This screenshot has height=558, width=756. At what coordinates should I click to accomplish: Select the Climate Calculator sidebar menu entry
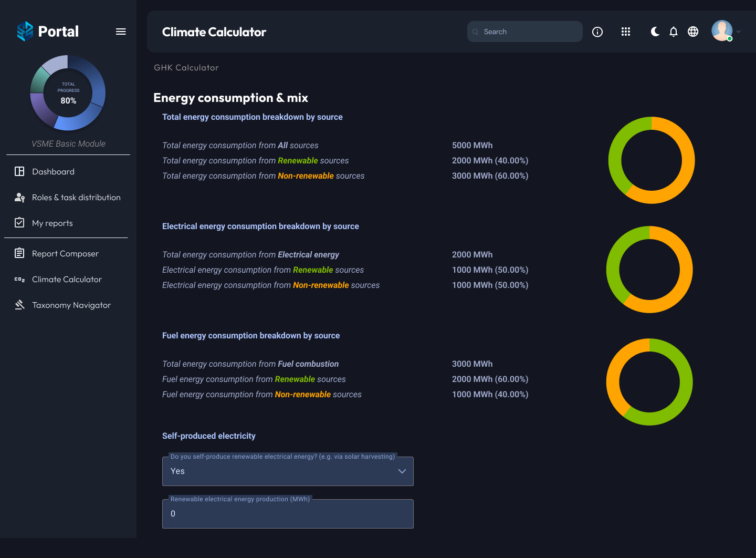(x=66, y=279)
